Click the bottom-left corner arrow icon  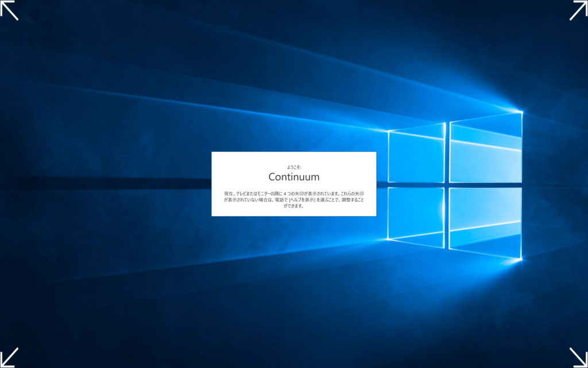[9, 358]
